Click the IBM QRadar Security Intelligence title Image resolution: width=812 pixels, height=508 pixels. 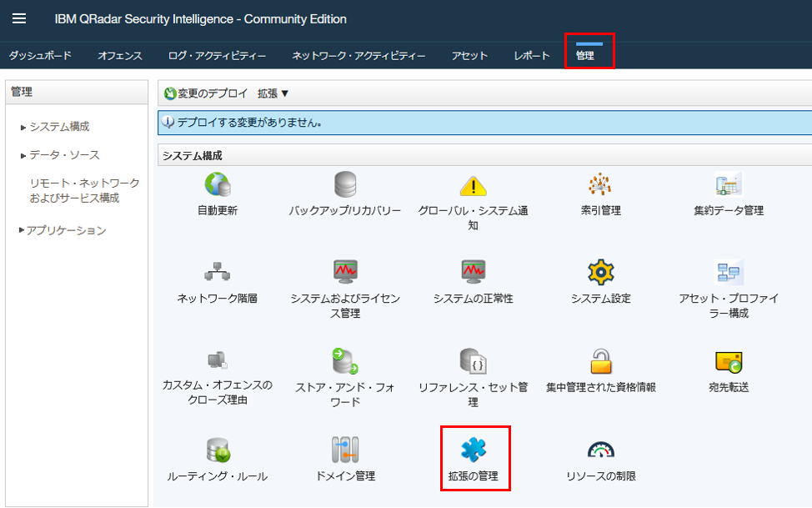(x=200, y=19)
